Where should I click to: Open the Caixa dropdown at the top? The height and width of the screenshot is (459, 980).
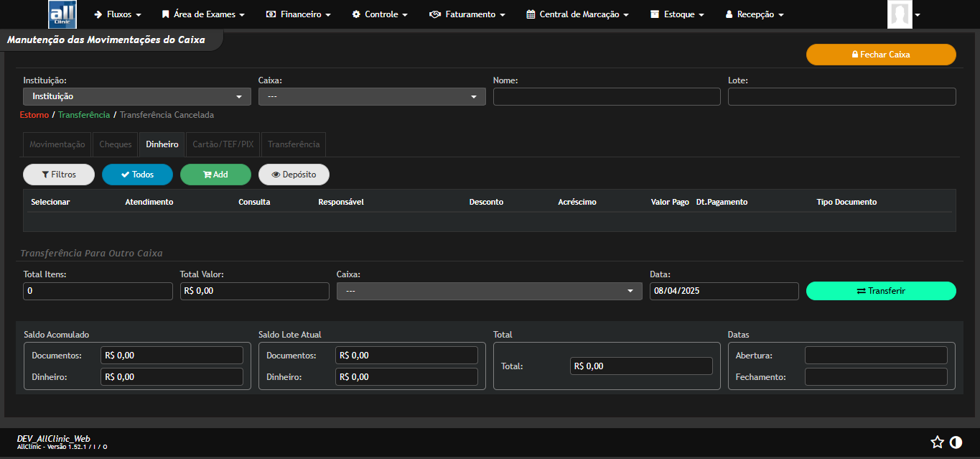[x=371, y=96]
